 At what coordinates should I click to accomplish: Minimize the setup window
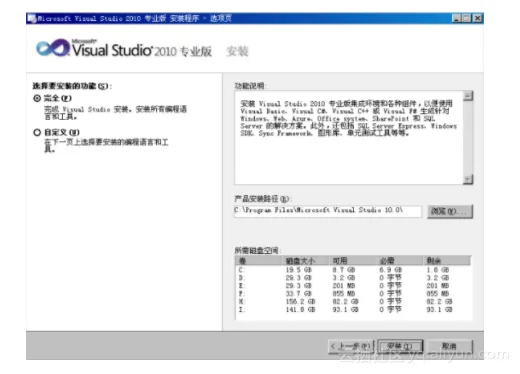pyautogui.click(x=456, y=18)
